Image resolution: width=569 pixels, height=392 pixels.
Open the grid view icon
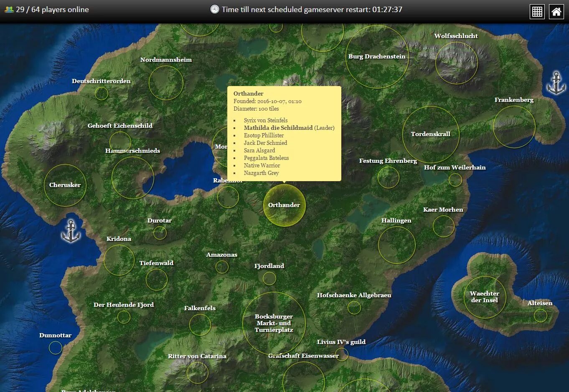tap(537, 11)
